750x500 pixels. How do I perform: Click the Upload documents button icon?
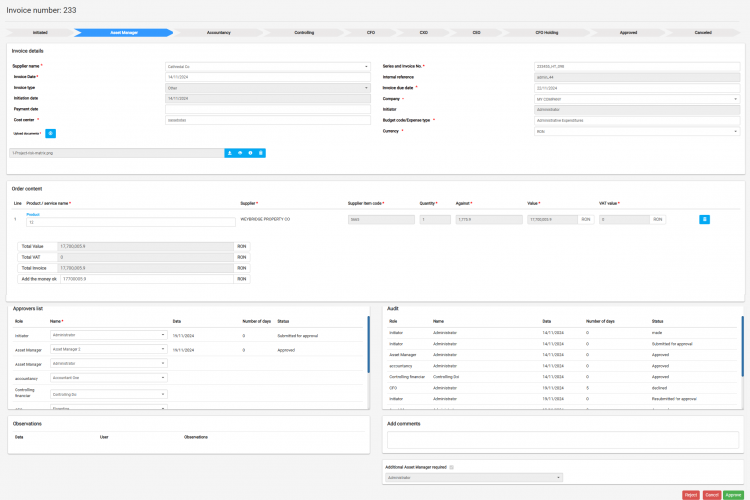[51, 133]
